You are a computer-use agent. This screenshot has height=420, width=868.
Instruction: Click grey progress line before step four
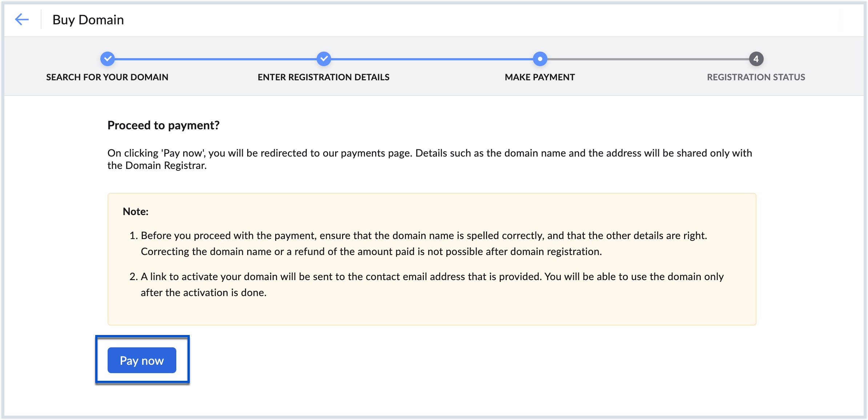(648, 59)
